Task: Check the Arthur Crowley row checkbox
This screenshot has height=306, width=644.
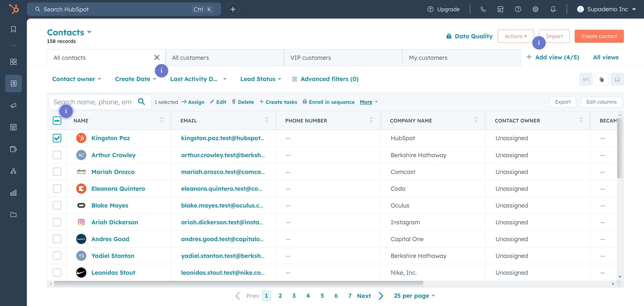Action: pos(57,155)
